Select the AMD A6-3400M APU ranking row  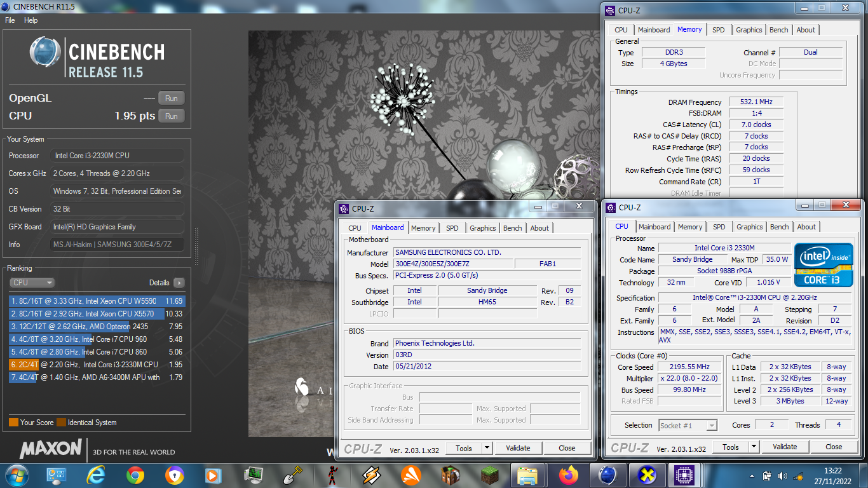[97, 377]
